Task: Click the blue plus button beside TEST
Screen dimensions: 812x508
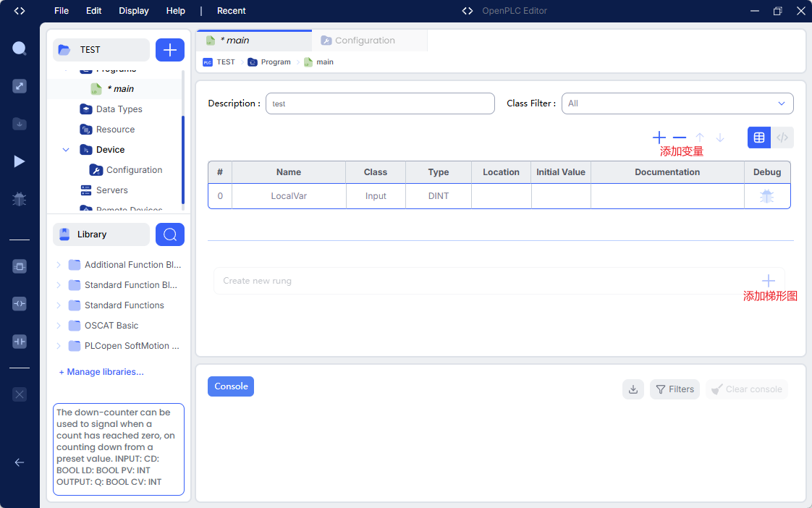Action: click(x=170, y=50)
